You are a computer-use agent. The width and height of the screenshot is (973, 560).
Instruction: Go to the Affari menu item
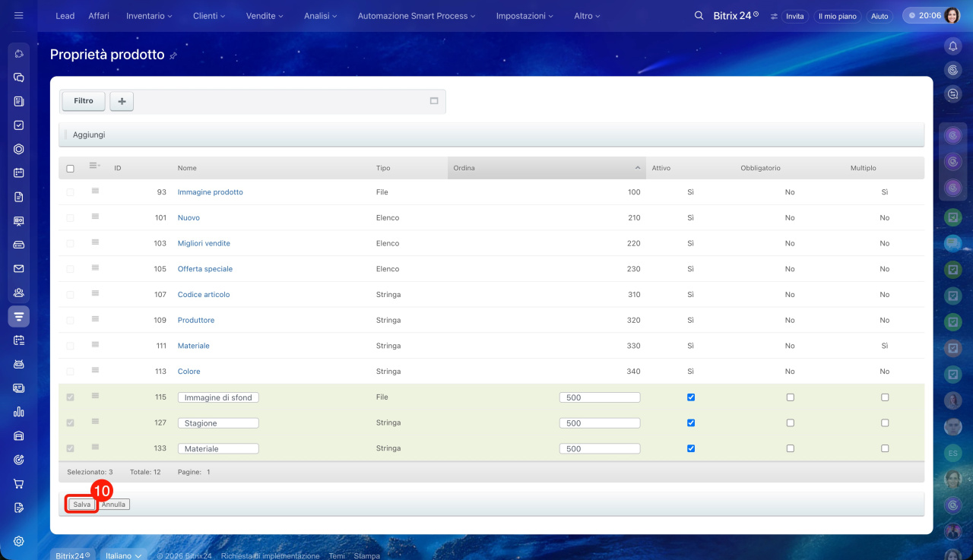[99, 16]
